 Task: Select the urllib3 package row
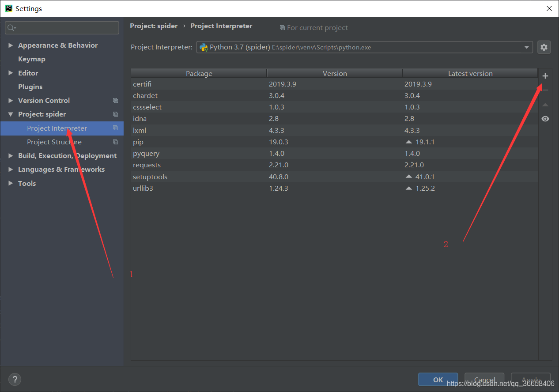click(x=334, y=188)
